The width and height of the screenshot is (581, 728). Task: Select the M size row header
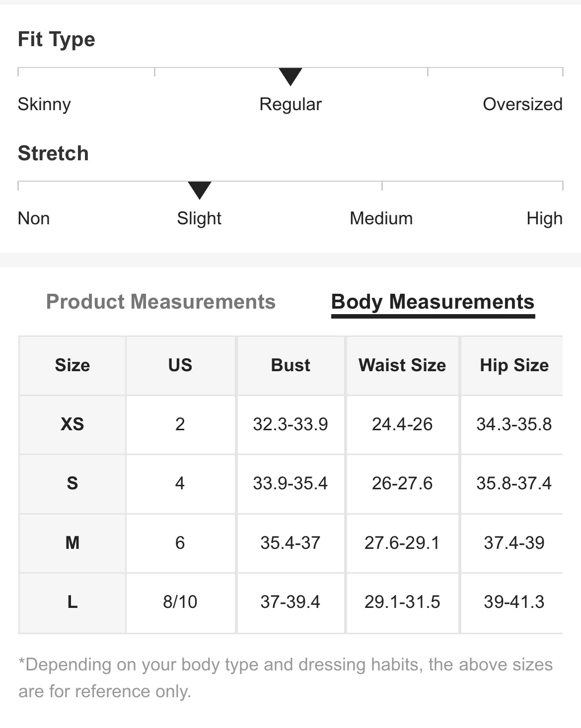(73, 543)
